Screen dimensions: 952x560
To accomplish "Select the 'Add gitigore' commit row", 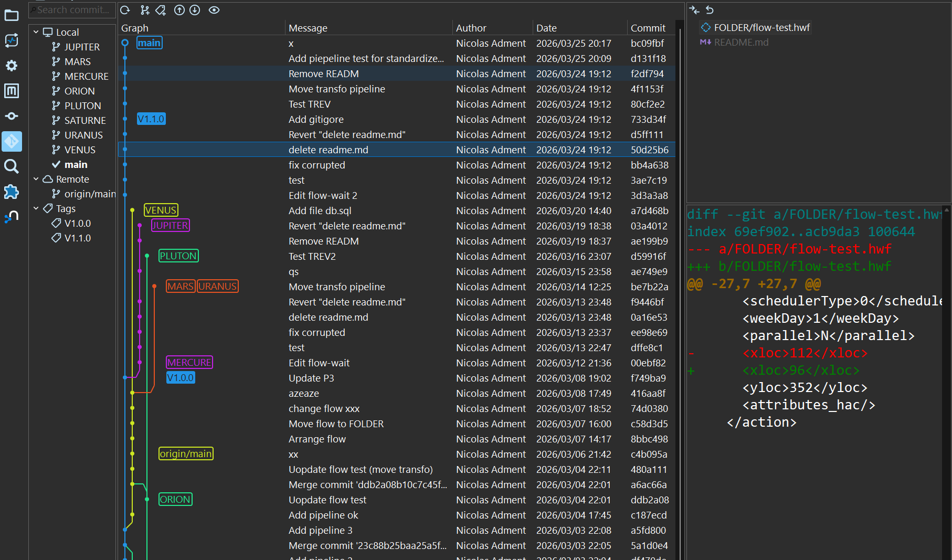I will point(397,119).
